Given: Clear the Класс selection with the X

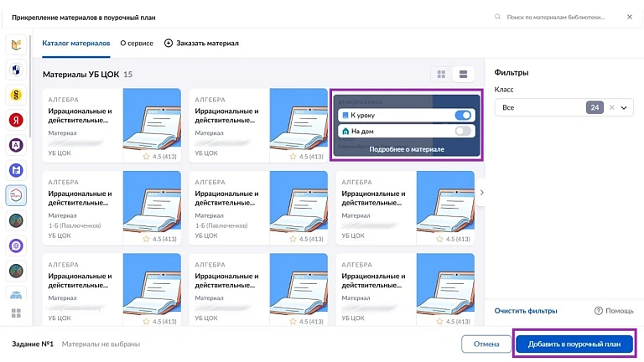Looking at the screenshot, I should coord(611,107).
